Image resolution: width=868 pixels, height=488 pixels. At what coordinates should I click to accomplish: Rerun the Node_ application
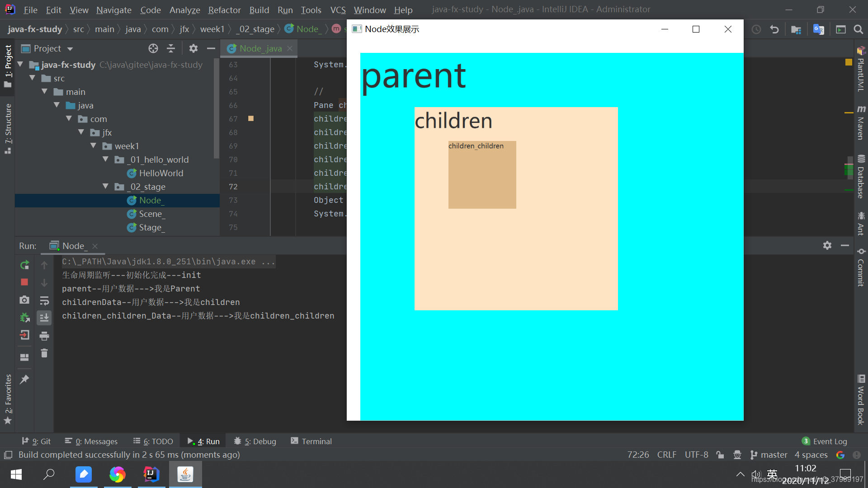(24, 265)
